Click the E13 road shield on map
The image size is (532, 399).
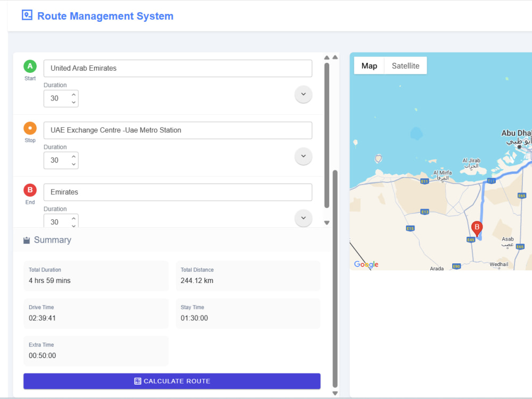coord(425,212)
